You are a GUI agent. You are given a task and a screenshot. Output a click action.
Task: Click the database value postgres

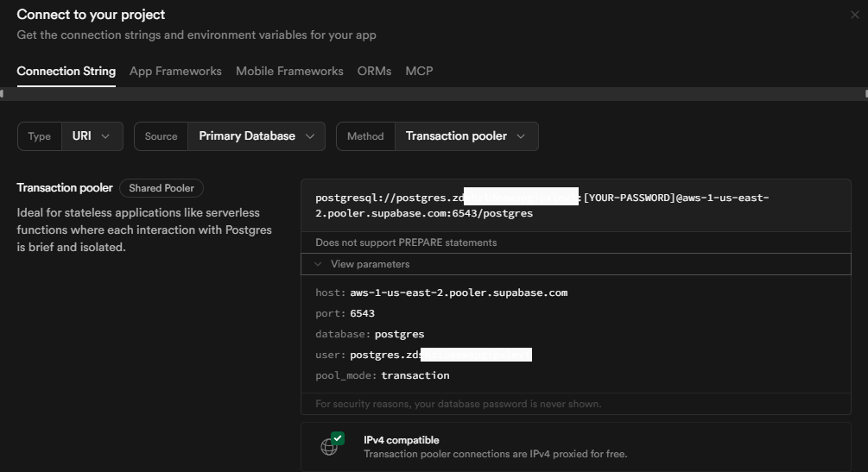click(x=399, y=334)
